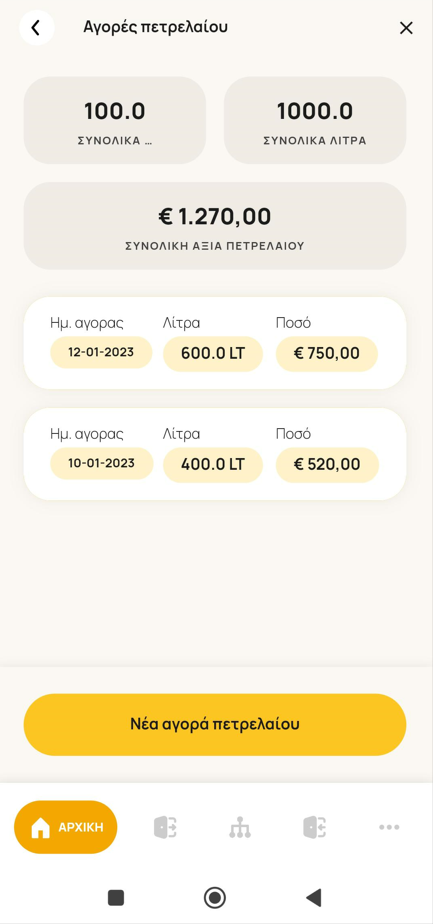The width and height of the screenshot is (433, 924).
Task: Close the Αγορές πετρελαίου screen with X
Action: (x=406, y=28)
